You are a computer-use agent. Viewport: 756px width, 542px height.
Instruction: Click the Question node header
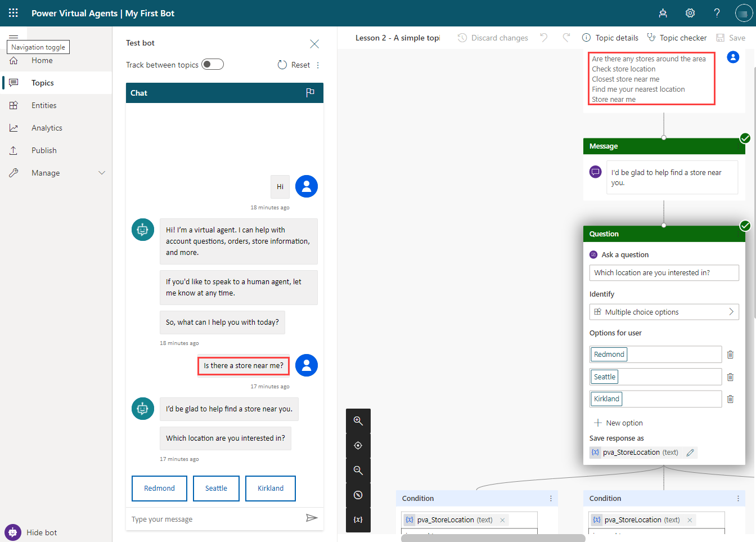(664, 234)
